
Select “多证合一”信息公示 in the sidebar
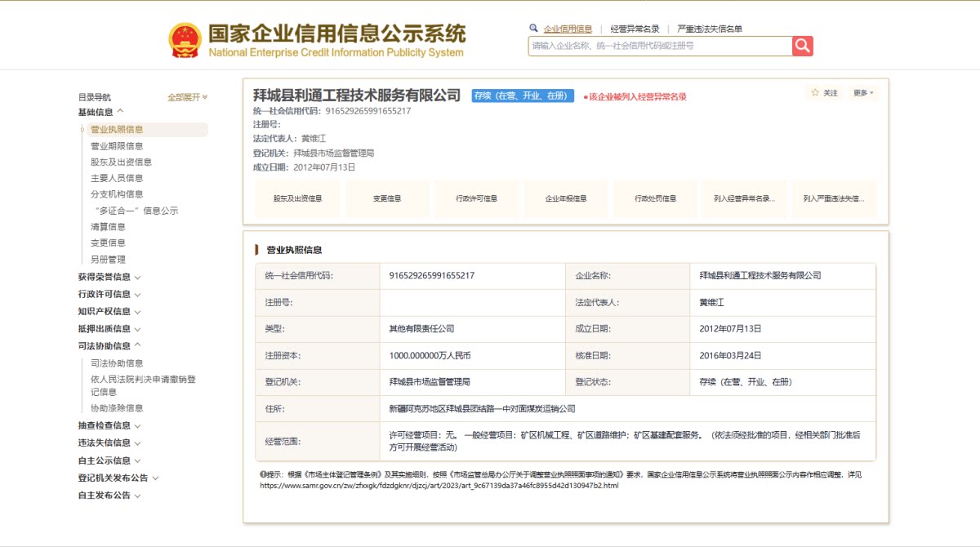(x=136, y=211)
